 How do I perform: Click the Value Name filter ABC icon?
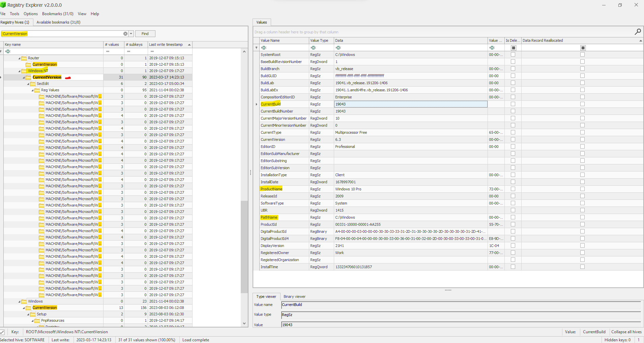[264, 48]
